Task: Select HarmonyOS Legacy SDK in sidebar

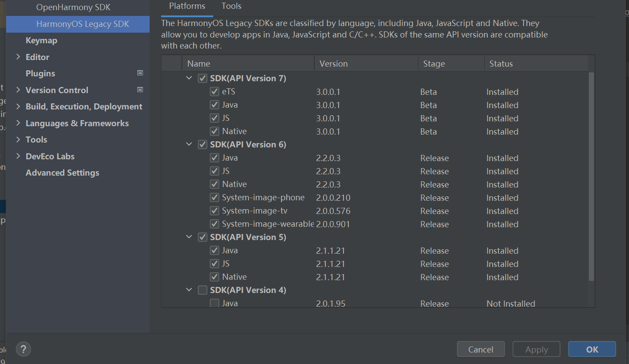Action: click(78, 24)
